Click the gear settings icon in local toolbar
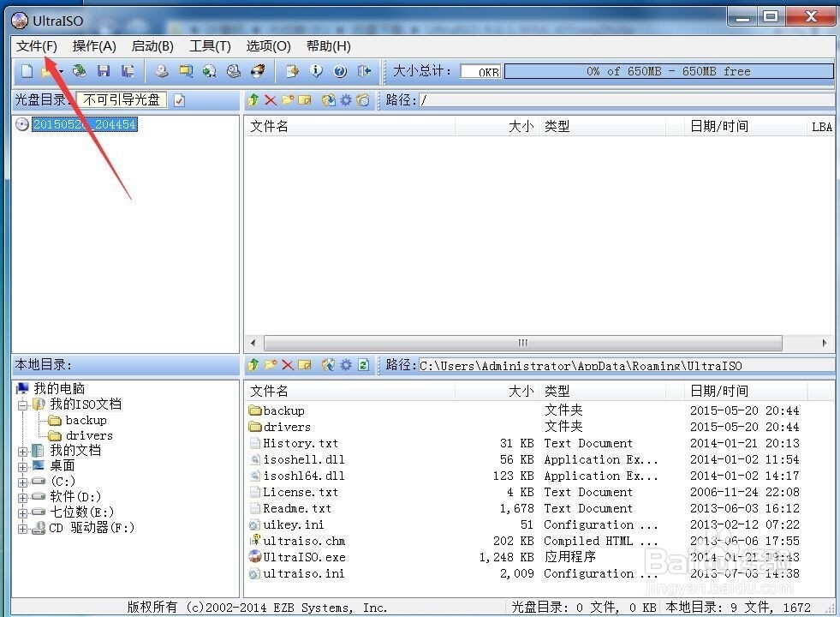This screenshot has height=617, width=840. [346, 365]
